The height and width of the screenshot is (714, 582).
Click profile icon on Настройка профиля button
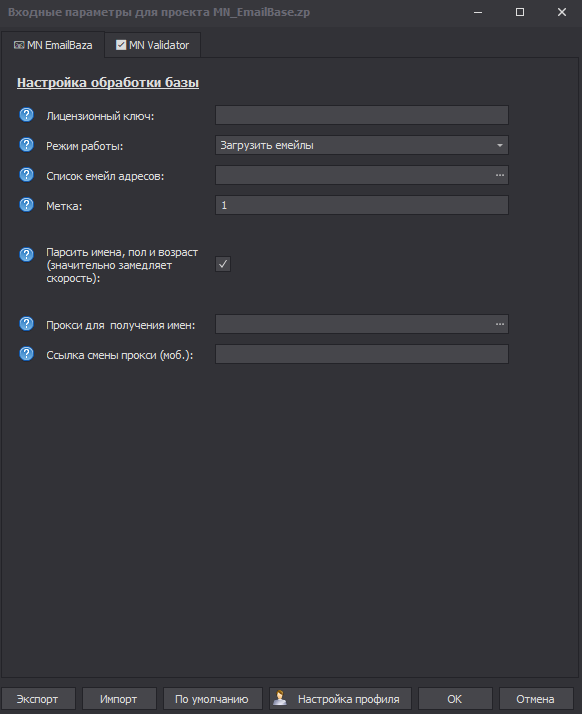coord(280,698)
